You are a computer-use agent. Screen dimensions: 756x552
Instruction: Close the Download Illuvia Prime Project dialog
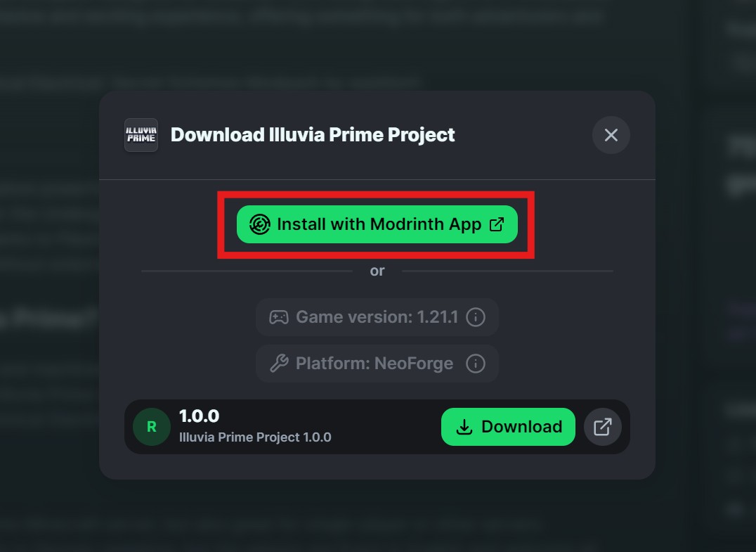(611, 135)
